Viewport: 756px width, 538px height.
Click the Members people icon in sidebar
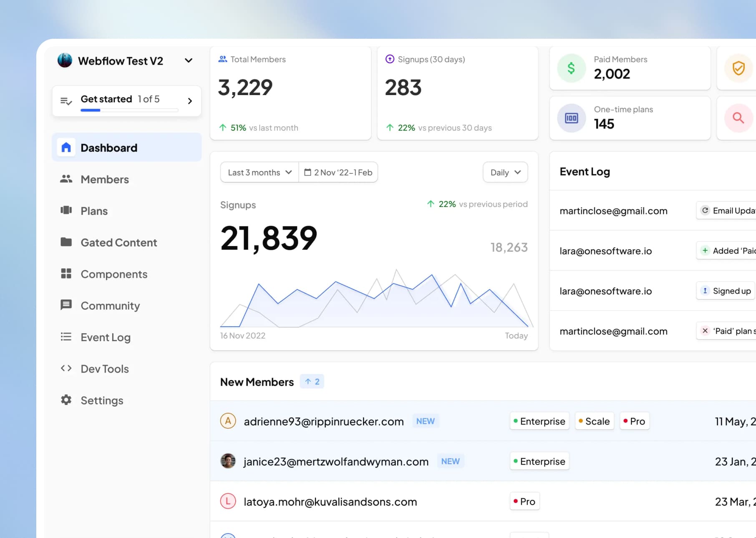pyautogui.click(x=66, y=179)
